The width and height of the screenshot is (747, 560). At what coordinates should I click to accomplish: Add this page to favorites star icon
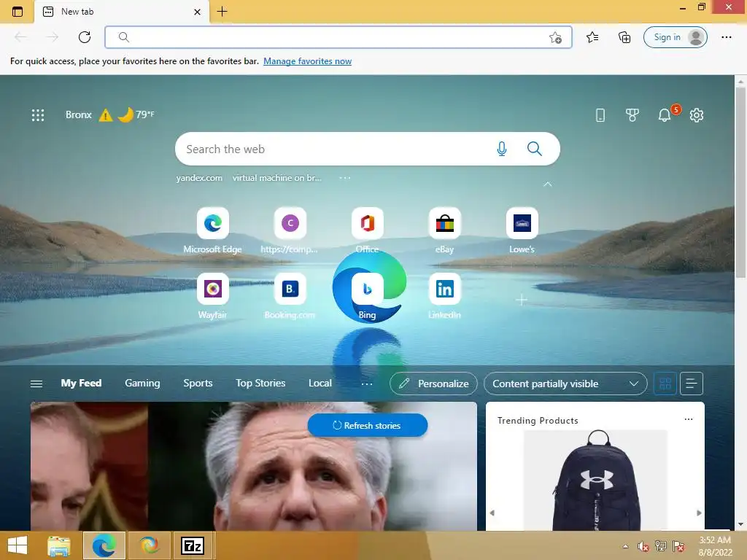pos(555,37)
